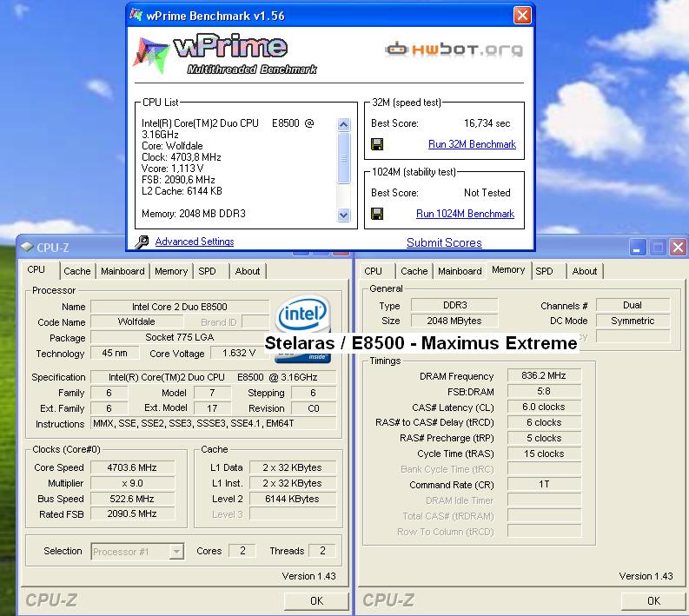Click DC Mode value Symmetric
Screen dimensions: 689x616
pos(633,321)
